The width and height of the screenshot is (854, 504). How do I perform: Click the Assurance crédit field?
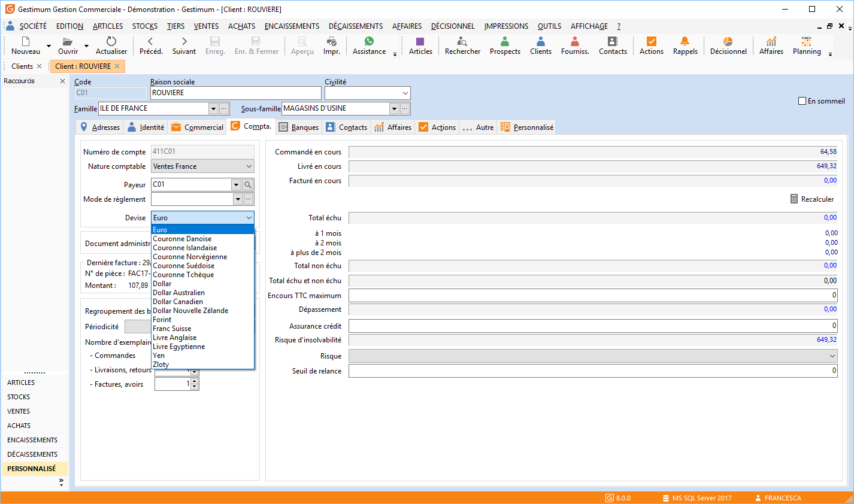tap(593, 326)
